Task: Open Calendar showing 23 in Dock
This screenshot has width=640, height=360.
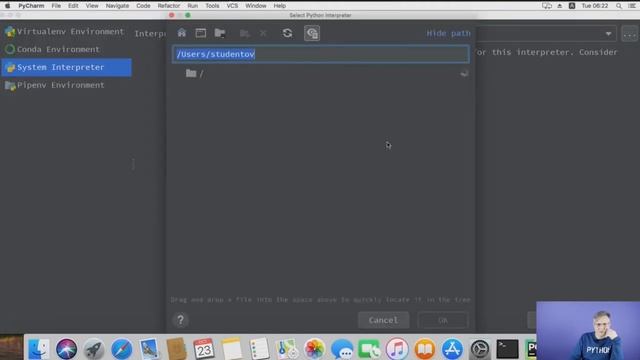Action: point(204,349)
